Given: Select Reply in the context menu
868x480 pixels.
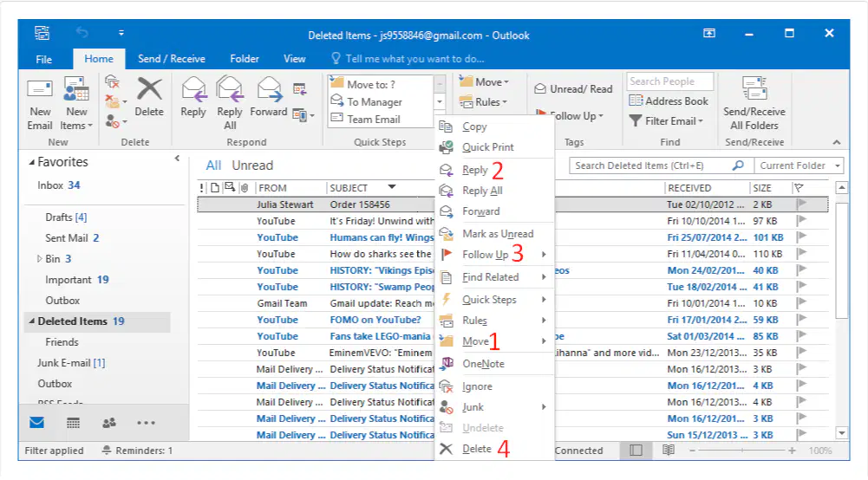Looking at the screenshot, I should [493, 170].
